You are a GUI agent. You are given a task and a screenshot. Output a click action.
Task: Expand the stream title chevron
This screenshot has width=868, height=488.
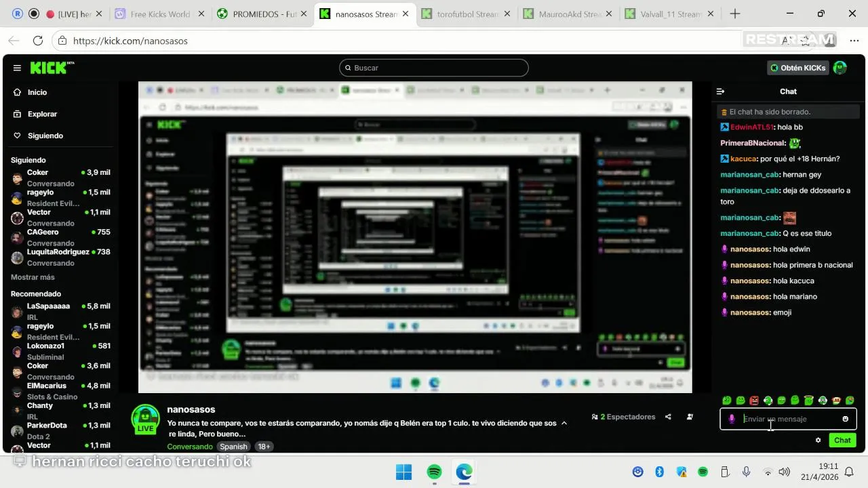coord(564,423)
